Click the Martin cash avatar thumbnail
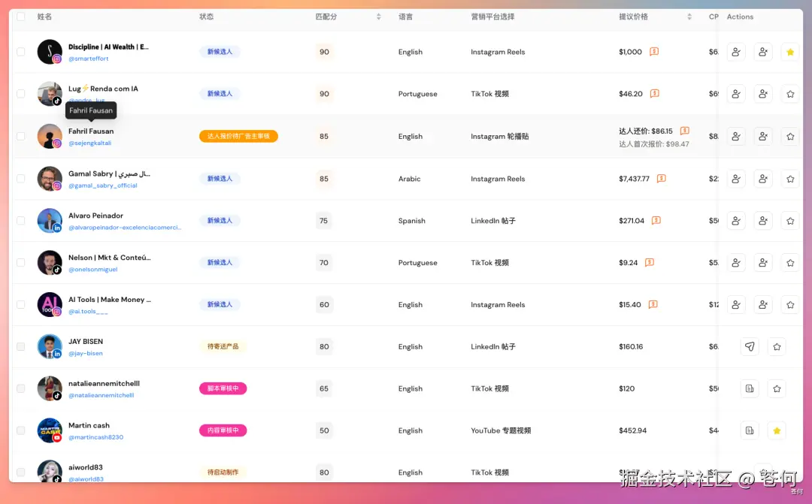This screenshot has height=504, width=812. (x=50, y=430)
